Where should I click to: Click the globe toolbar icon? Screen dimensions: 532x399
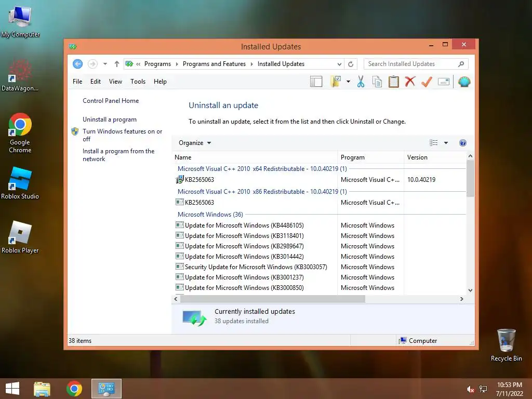(464, 82)
